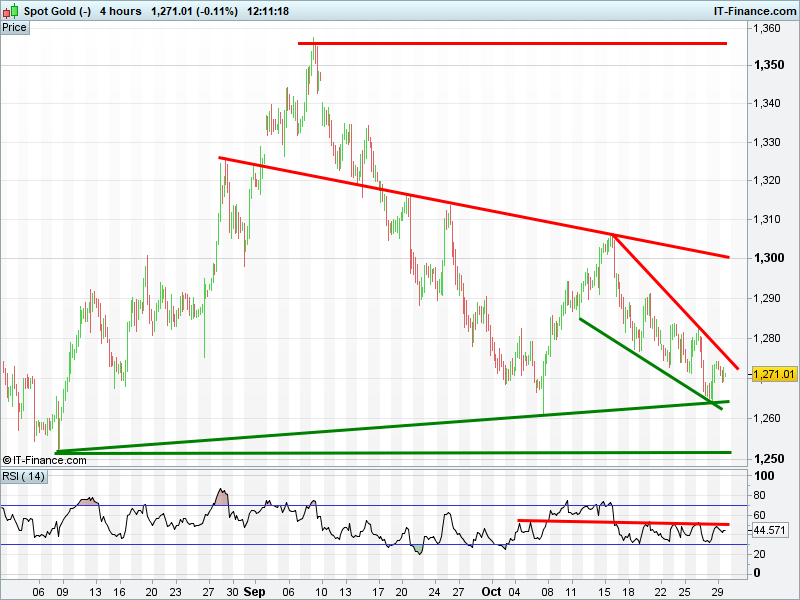Image resolution: width=800 pixels, height=600 pixels.
Task: Click the 17 date label on the time axis
Action: [x=378, y=592]
